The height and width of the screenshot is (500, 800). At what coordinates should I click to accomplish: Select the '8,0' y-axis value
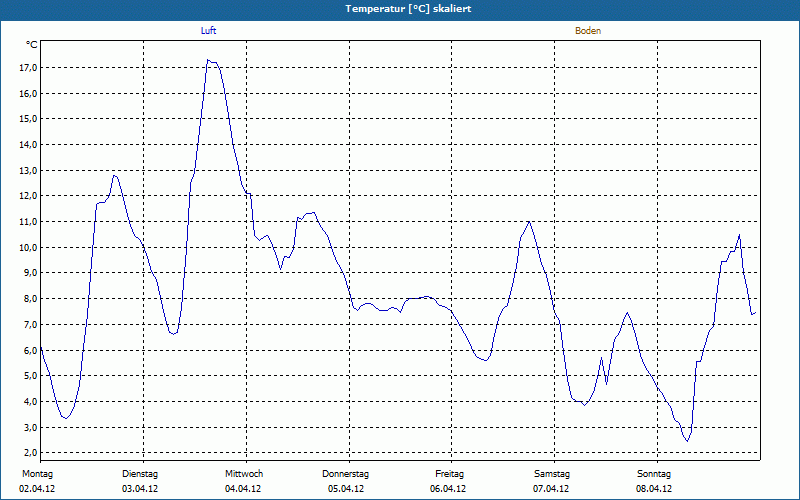tap(30, 299)
